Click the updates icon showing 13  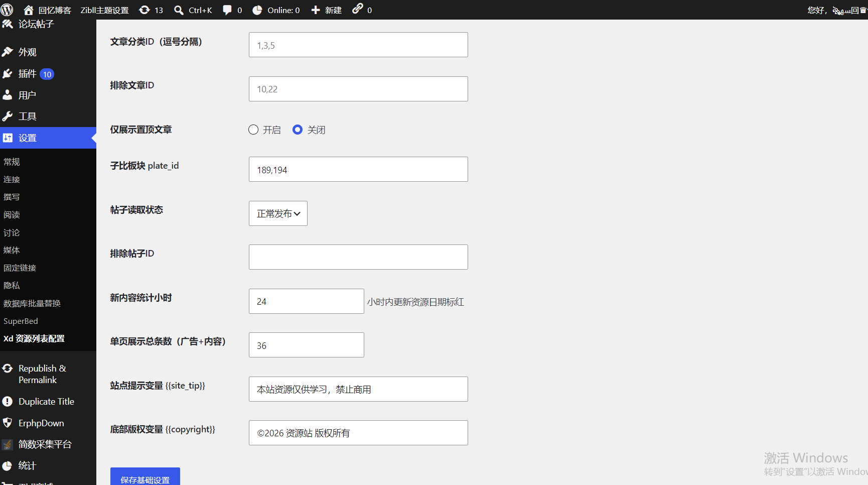coord(144,10)
